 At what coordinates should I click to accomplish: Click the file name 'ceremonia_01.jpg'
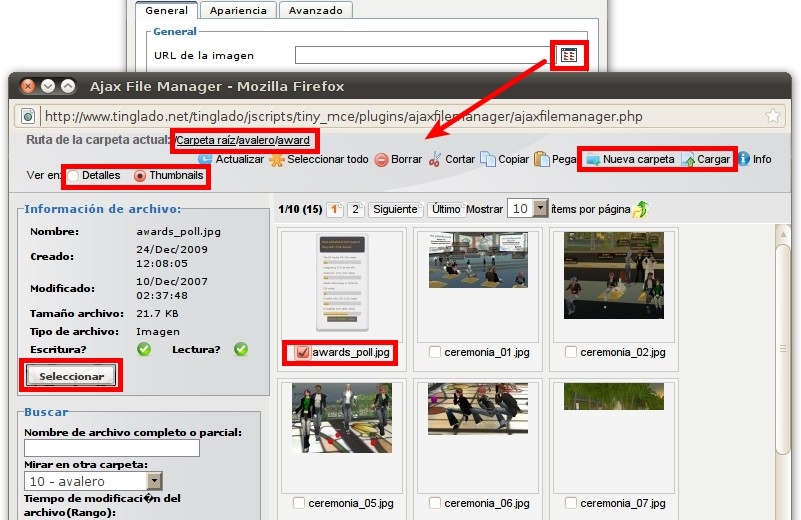point(487,352)
